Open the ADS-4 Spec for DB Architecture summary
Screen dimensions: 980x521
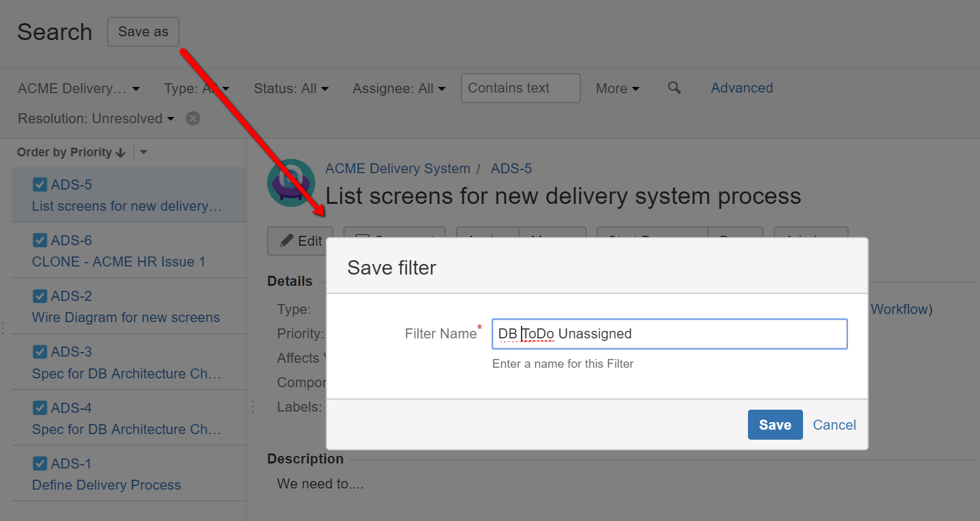point(127,429)
